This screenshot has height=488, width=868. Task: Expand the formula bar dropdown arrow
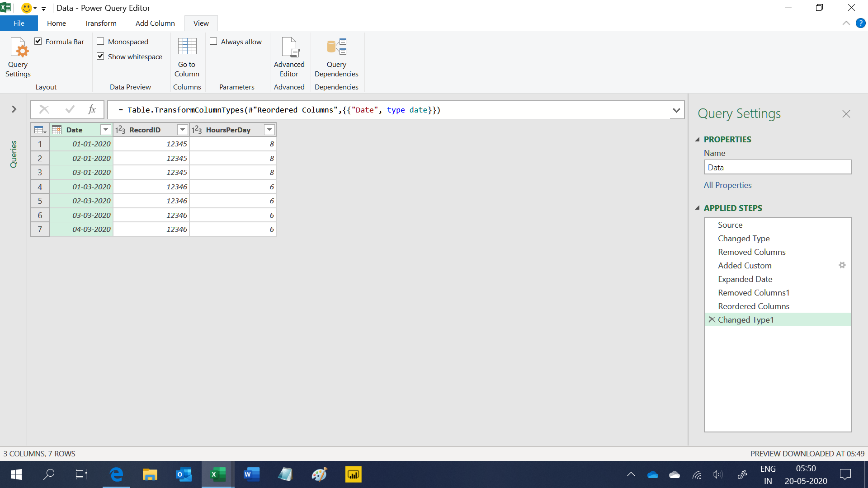[676, 110]
